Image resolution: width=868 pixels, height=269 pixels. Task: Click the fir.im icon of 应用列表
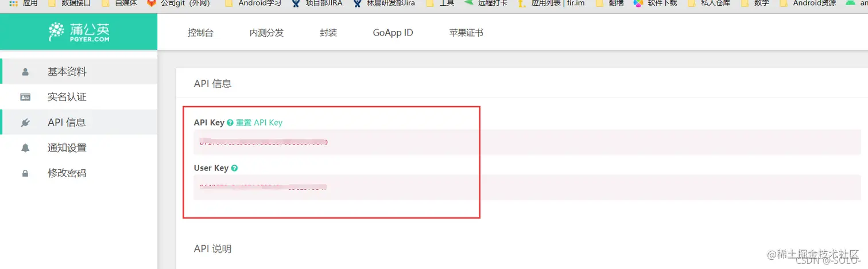(522, 3)
